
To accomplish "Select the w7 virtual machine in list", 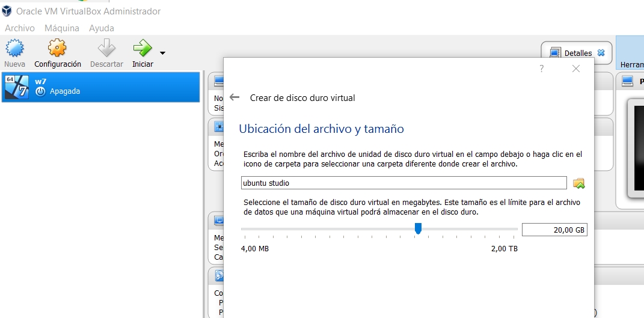I will (100, 87).
